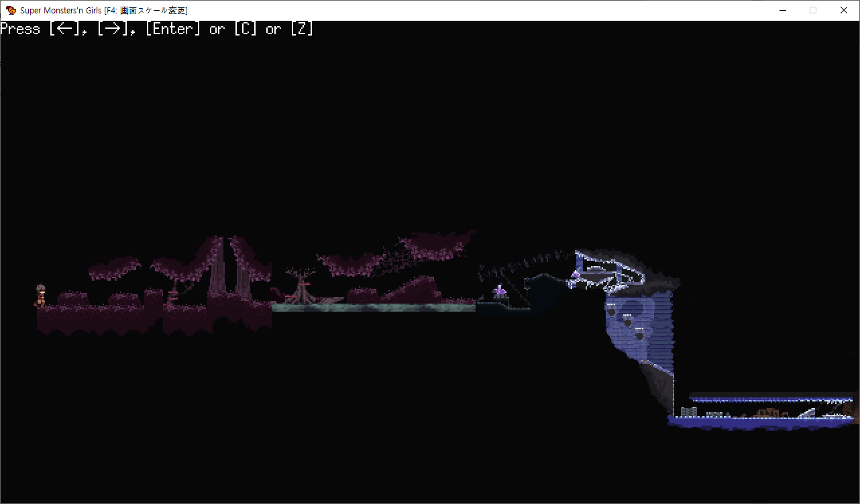860x504 pixels.
Task: Minimize the game window
Action: click(x=782, y=10)
